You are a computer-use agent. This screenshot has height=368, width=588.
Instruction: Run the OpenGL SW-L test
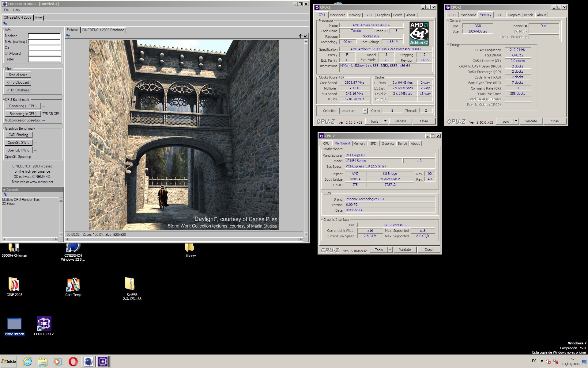point(18,143)
